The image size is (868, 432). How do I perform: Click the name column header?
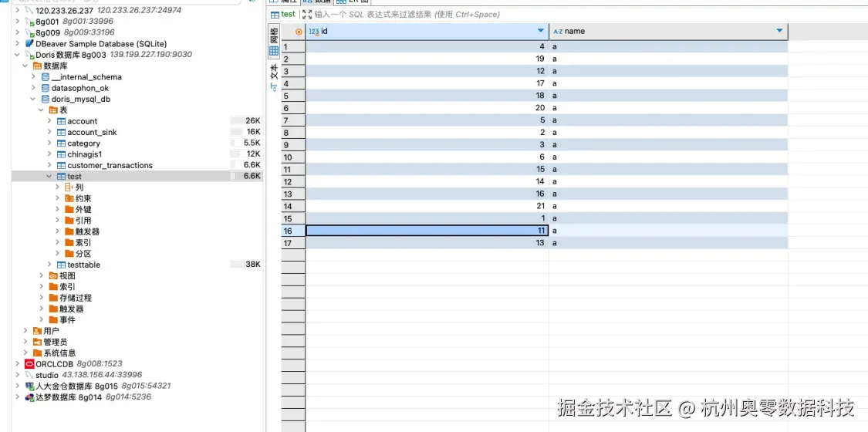click(668, 32)
